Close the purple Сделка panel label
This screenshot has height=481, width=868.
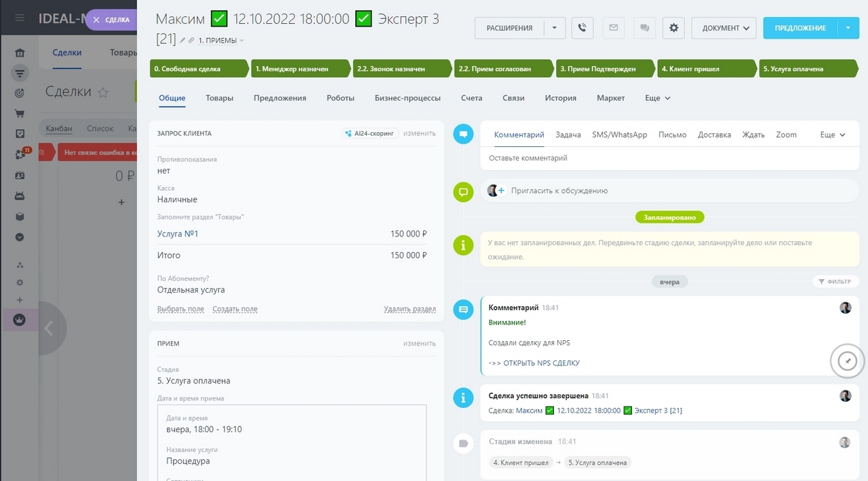97,20
